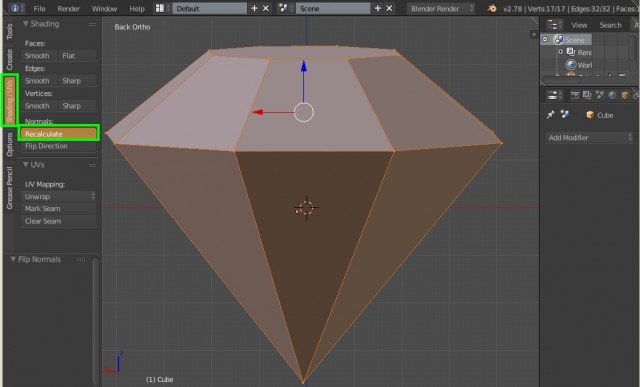Viewport: 640px width, 387px height.
Task: Click the Blender logo icon in header
Action: point(492,8)
